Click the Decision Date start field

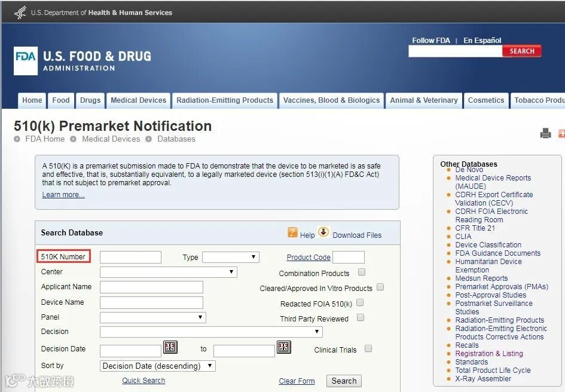pyautogui.click(x=130, y=351)
